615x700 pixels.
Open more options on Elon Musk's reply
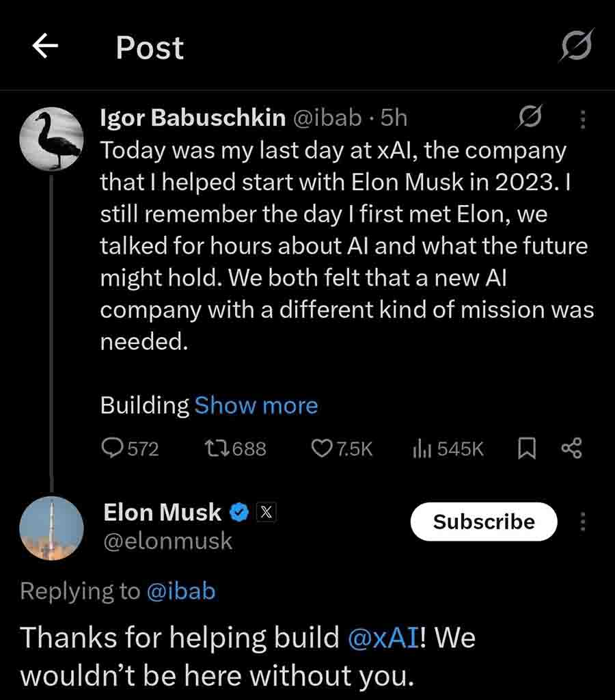[x=582, y=522]
